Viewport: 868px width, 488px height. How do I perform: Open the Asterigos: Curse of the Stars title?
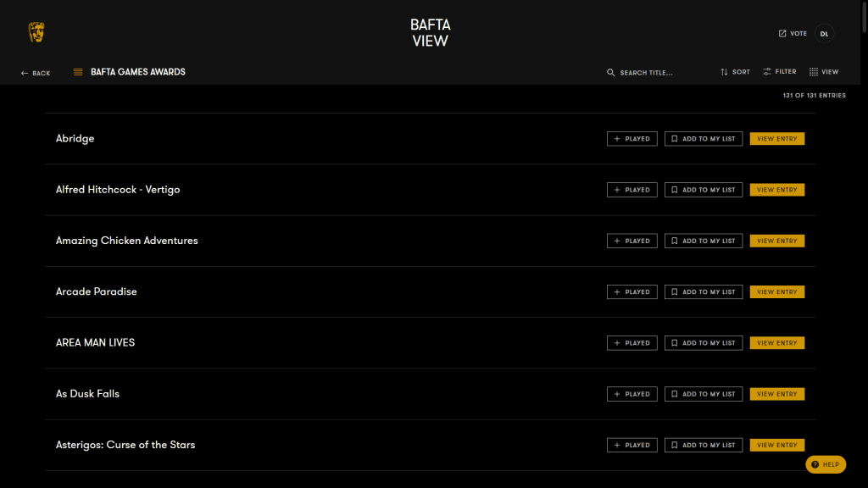125,445
